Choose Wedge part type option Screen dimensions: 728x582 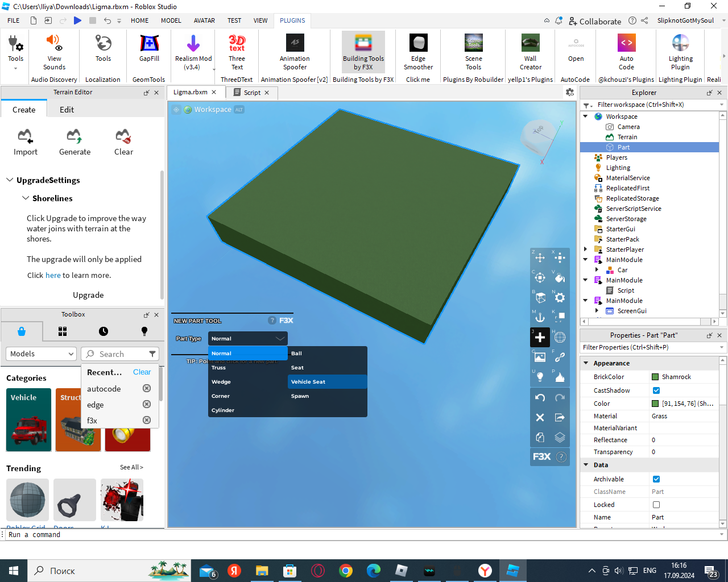point(248,382)
